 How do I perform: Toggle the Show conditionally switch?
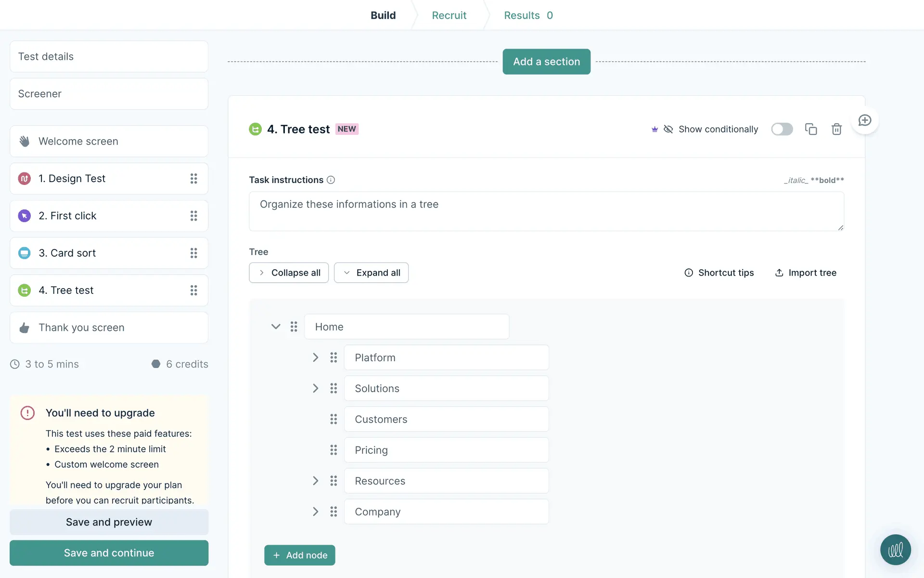point(782,129)
